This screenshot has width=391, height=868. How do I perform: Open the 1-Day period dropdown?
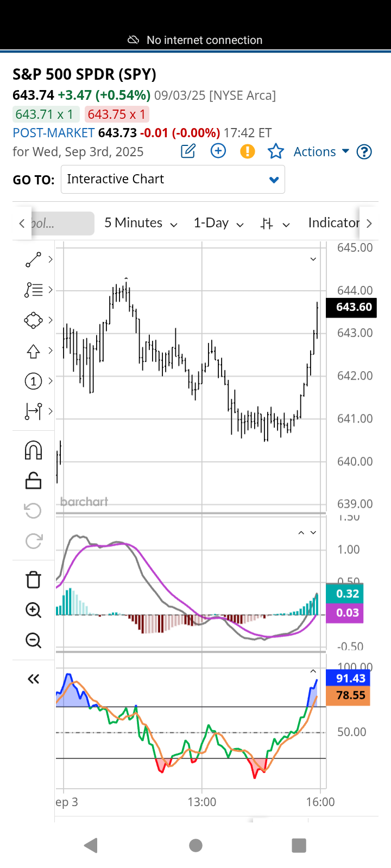tap(218, 223)
